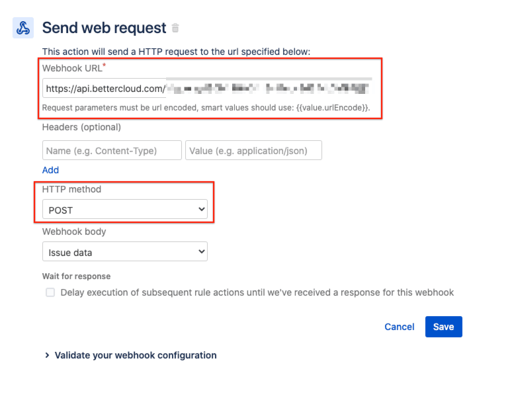Open the Webhook body Issue data dropdown
Screen dimensions: 512x420
[125, 251]
